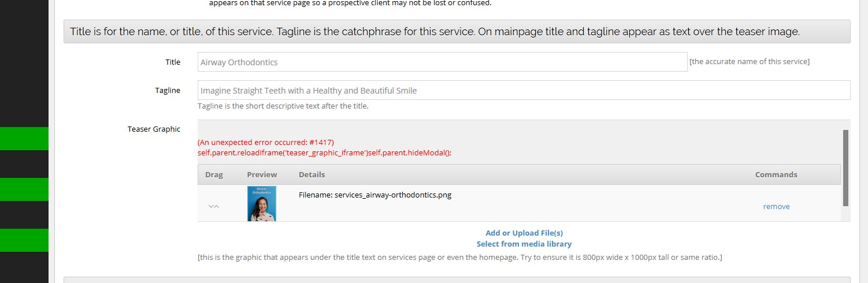Focus the Title input field
This screenshot has width=868, height=283.
(442, 62)
